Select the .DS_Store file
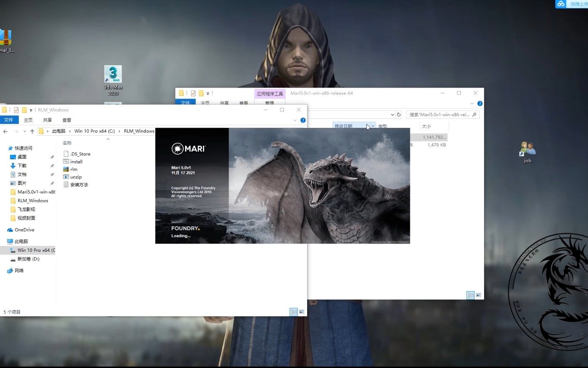The height and width of the screenshot is (368, 588). (77, 154)
